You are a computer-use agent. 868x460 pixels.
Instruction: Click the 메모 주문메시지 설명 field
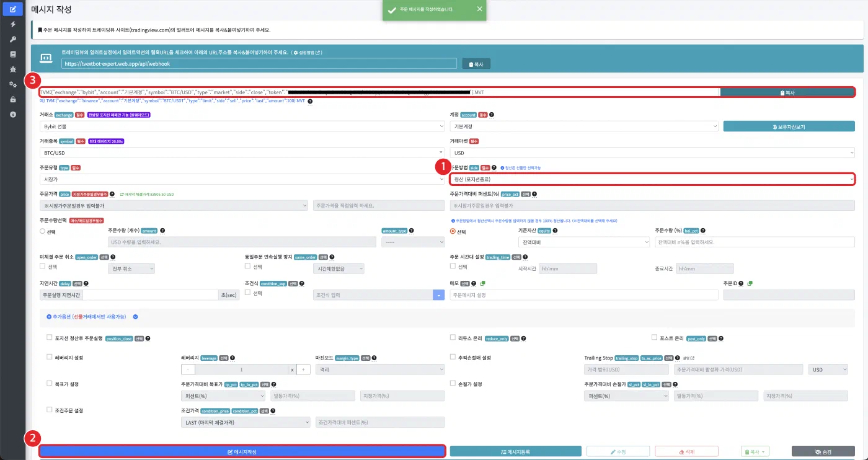(584, 295)
